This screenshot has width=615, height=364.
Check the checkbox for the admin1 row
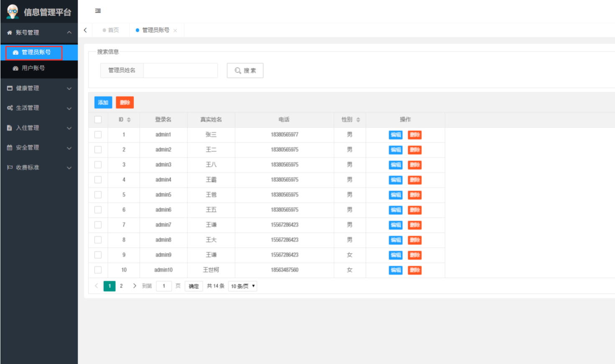(x=98, y=135)
